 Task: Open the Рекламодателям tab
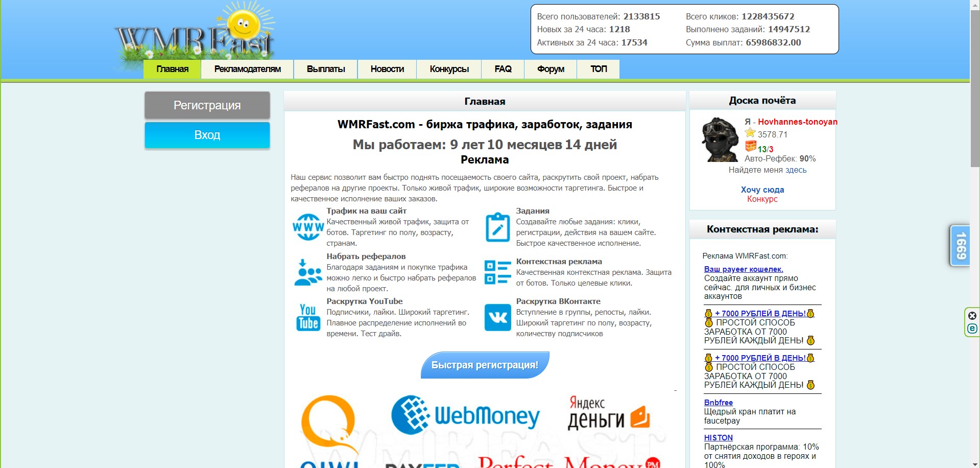[247, 69]
